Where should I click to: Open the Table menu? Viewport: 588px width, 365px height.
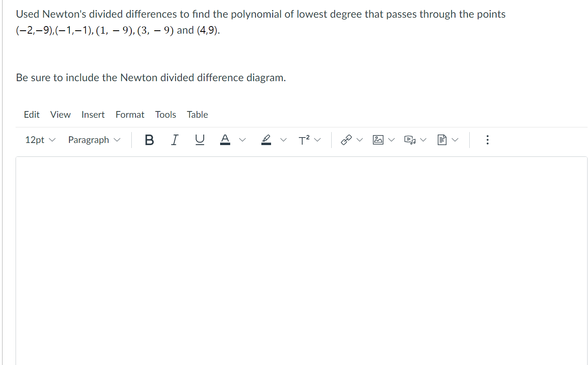197,114
